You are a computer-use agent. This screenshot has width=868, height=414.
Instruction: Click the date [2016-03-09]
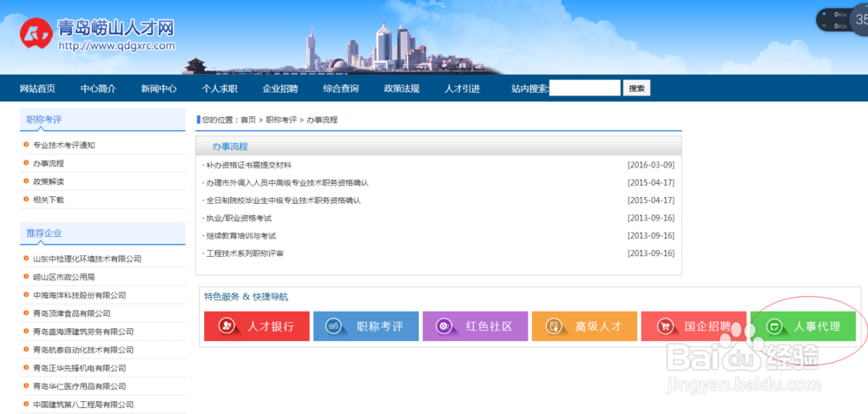tap(651, 165)
